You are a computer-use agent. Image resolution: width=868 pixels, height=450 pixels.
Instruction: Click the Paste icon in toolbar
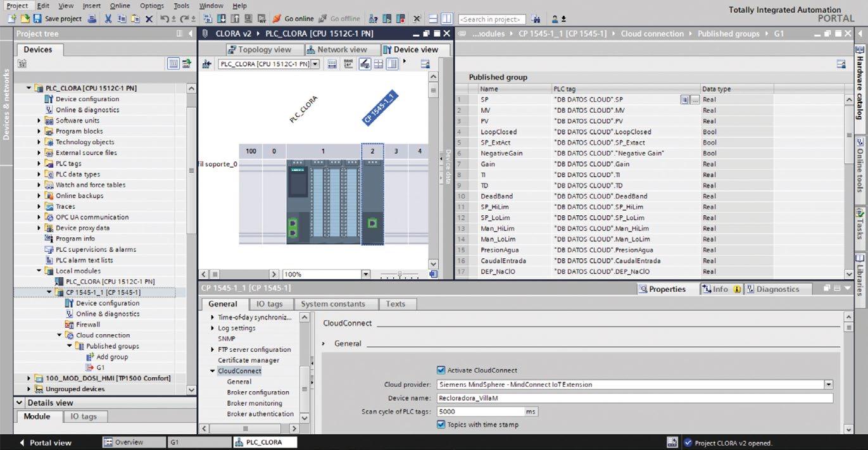click(135, 19)
